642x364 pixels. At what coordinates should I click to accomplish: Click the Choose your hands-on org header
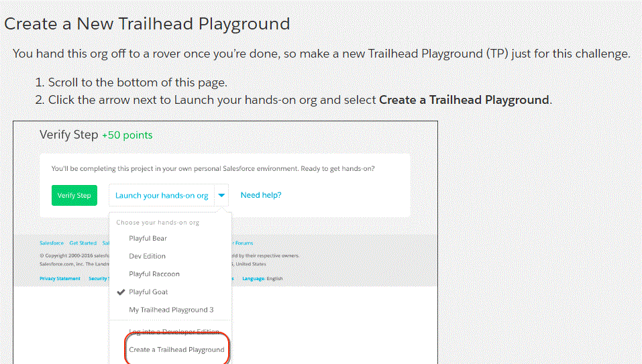157,222
